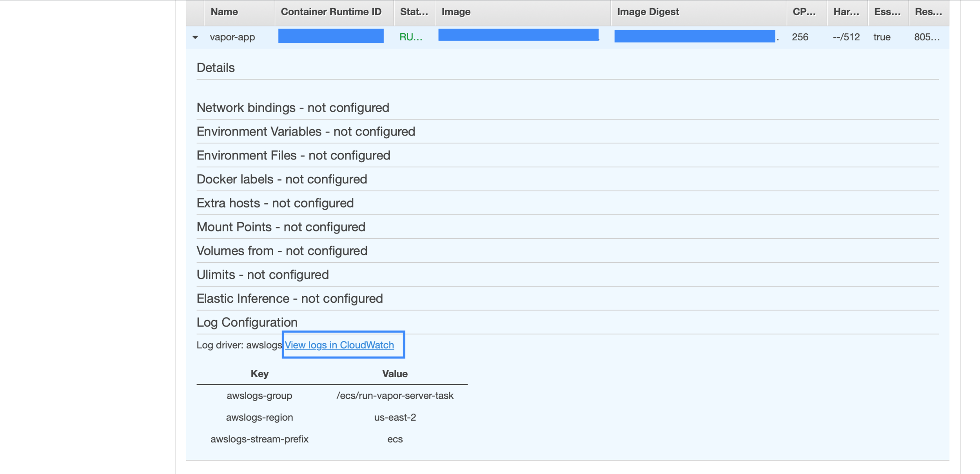
Task: Collapse the vapor-app container row arrow
Action: tap(195, 37)
